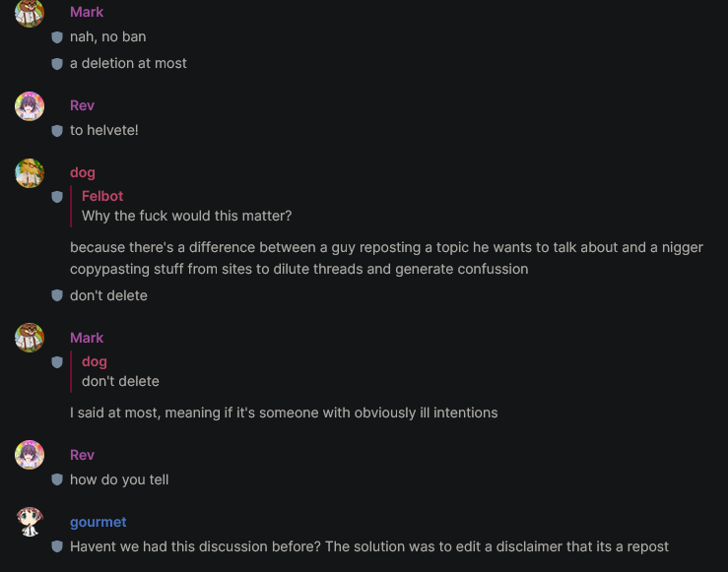Click the shield icon beside Mark's quoted reply

57,362
